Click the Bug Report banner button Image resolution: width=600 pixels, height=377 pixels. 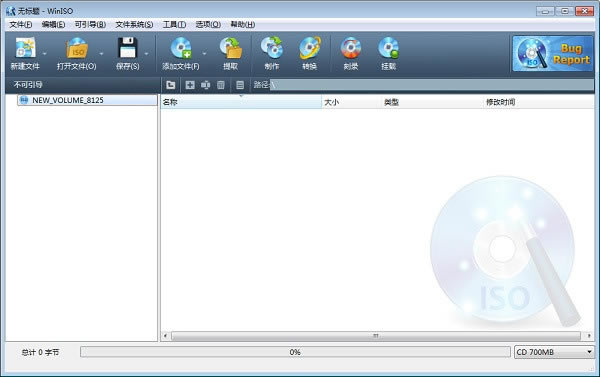click(x=553, y=54)
